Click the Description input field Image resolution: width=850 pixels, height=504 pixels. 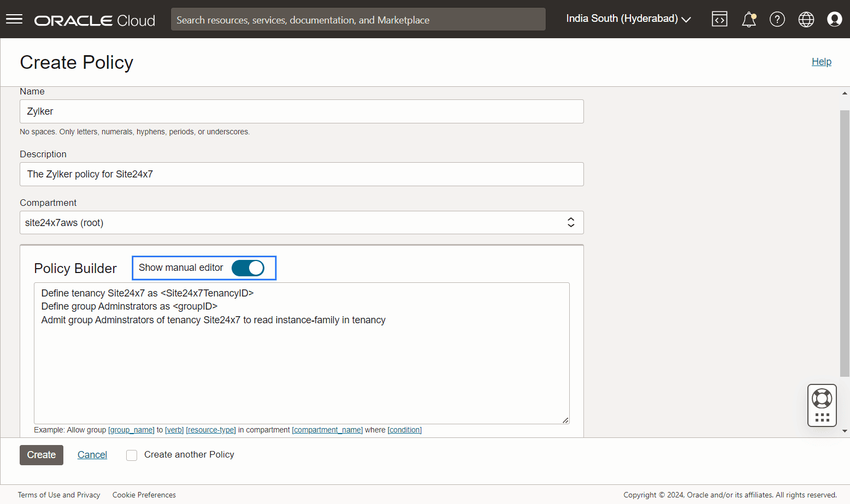pos(302,174)
